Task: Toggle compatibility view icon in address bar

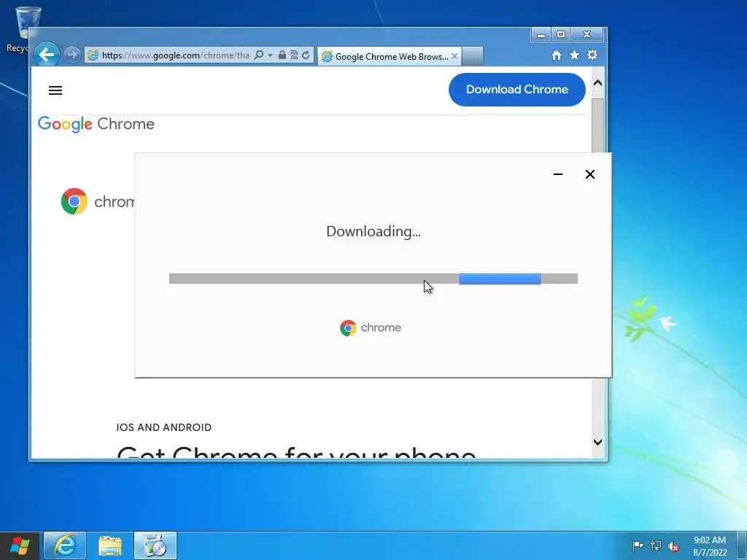Action: point(295,55)
